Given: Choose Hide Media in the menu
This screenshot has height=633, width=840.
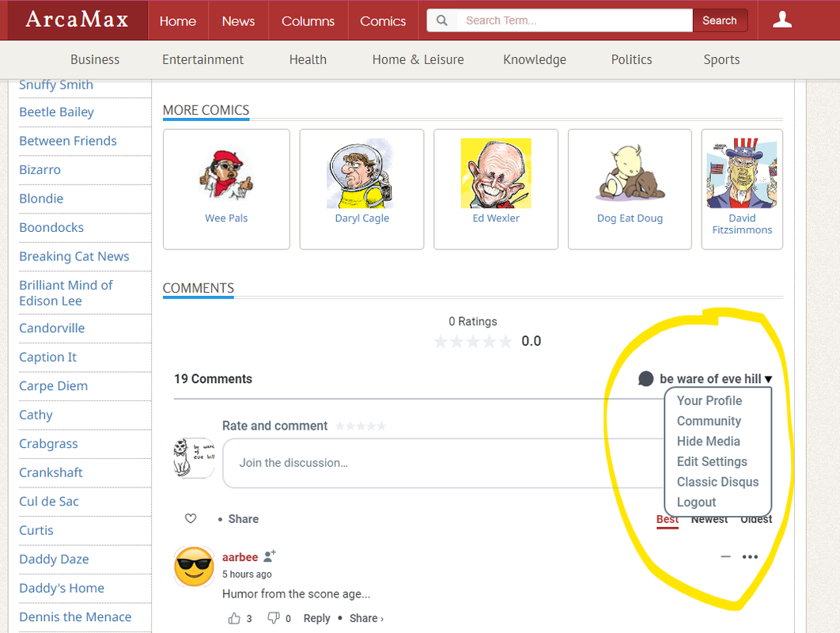Looking at the screenshot, I should [708, 442].
